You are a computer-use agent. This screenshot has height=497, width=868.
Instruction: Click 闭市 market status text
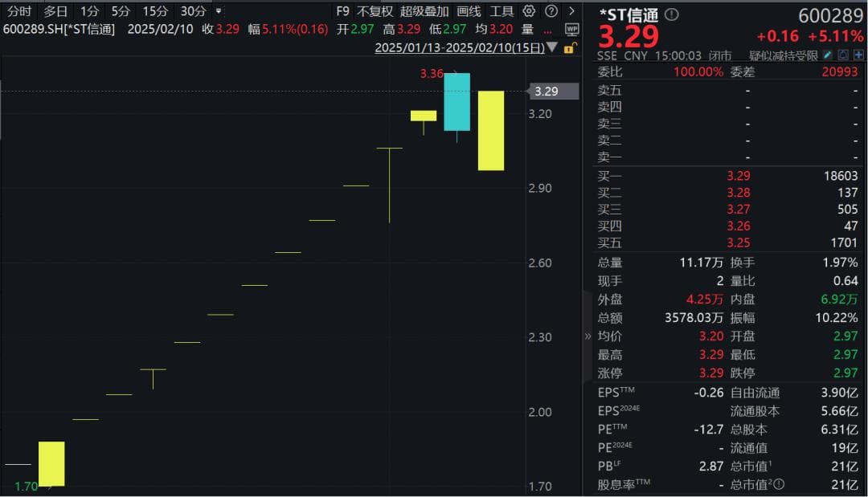pyautogui.click(x=720, y=56)
